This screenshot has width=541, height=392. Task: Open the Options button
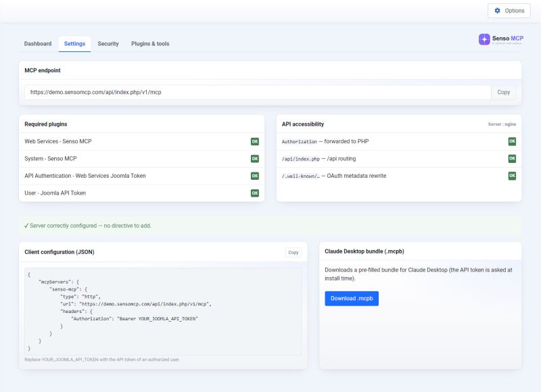coord(509,11)
